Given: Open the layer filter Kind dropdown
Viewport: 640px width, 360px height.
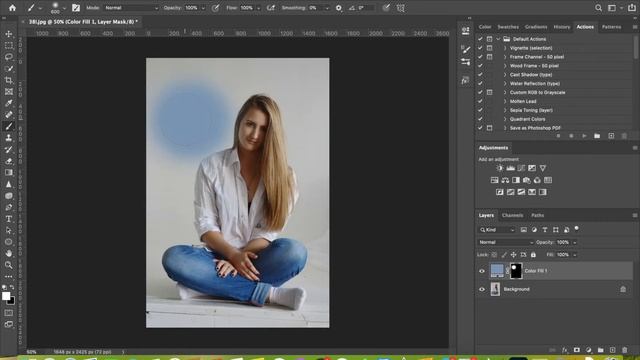Looking at the screenshot, I should (497, 230).
